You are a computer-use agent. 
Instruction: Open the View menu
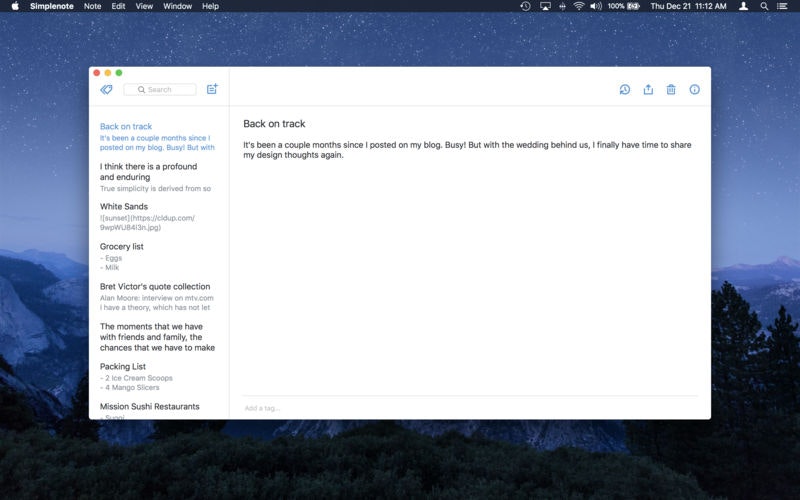(x=144, y=6)
